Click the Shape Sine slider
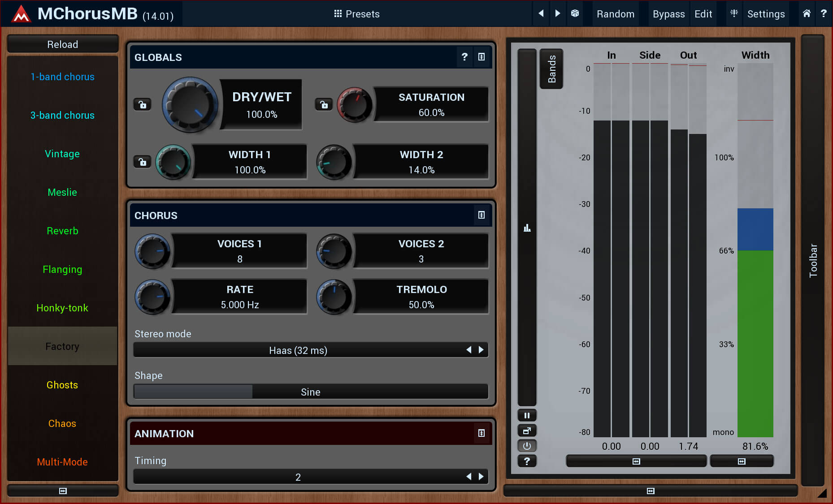The image size is (833, 504). click(311, 392)
